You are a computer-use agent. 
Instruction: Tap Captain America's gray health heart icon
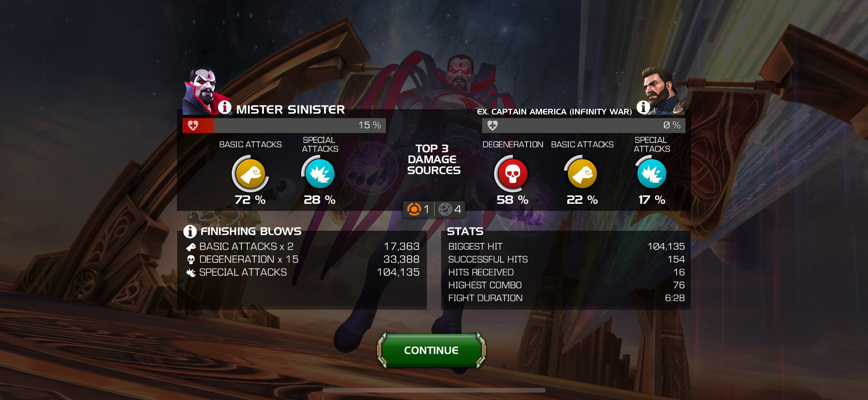pos(492,126)
